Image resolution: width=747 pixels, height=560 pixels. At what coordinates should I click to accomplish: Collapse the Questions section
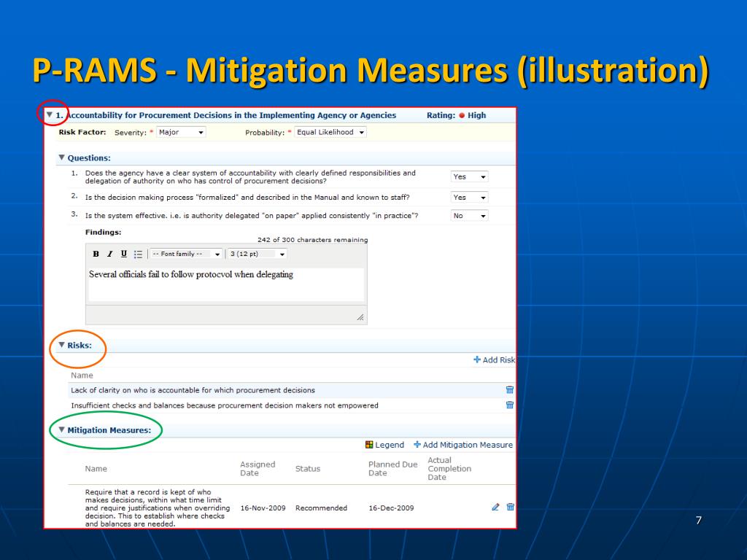[x=61, y=157]
